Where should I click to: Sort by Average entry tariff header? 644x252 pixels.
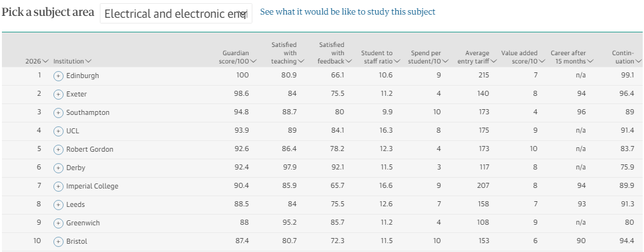477,57
